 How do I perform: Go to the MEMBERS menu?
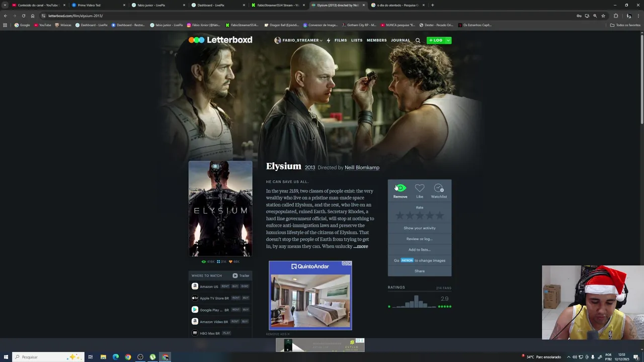pos(377,40)
